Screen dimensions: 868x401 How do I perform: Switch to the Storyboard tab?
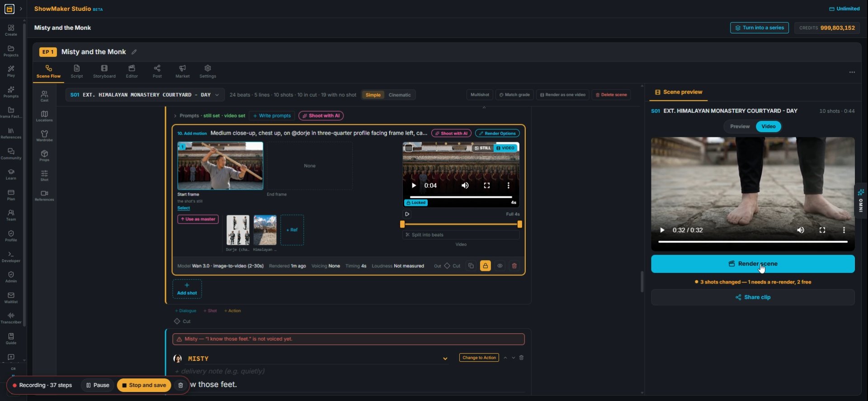coord(104,71)
